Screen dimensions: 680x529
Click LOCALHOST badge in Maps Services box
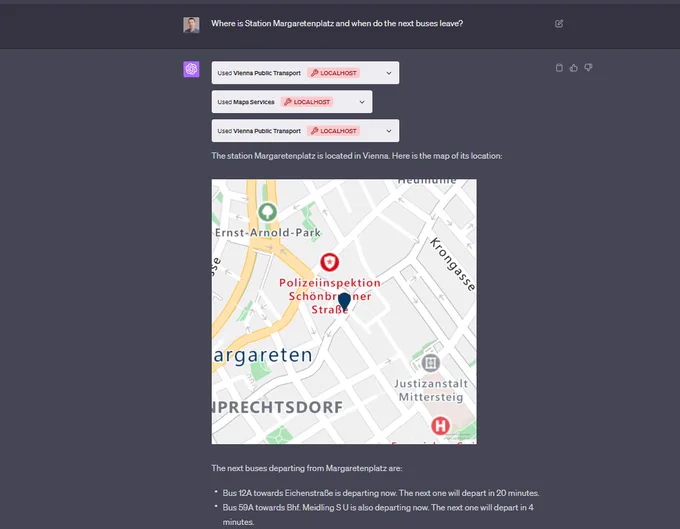[307, 102]
